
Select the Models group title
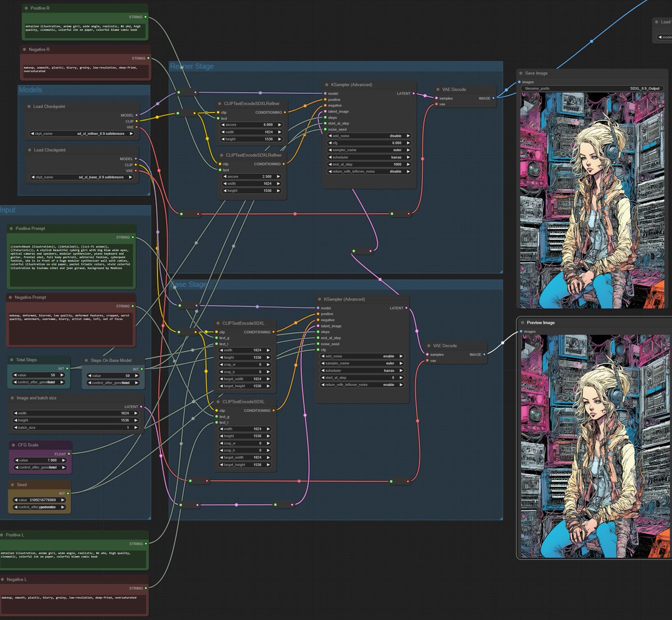click(31, 90)
